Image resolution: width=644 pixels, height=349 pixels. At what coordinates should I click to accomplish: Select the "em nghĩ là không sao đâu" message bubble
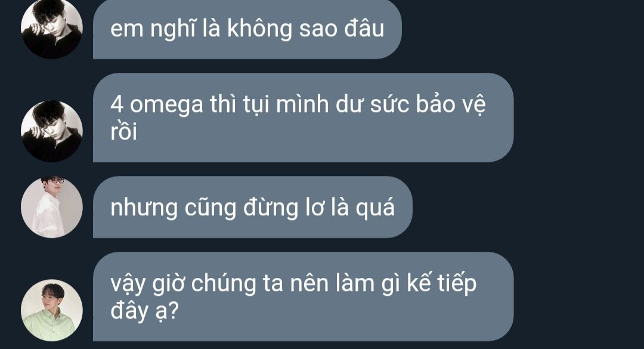pyautogui.click(x=247, y=29)
